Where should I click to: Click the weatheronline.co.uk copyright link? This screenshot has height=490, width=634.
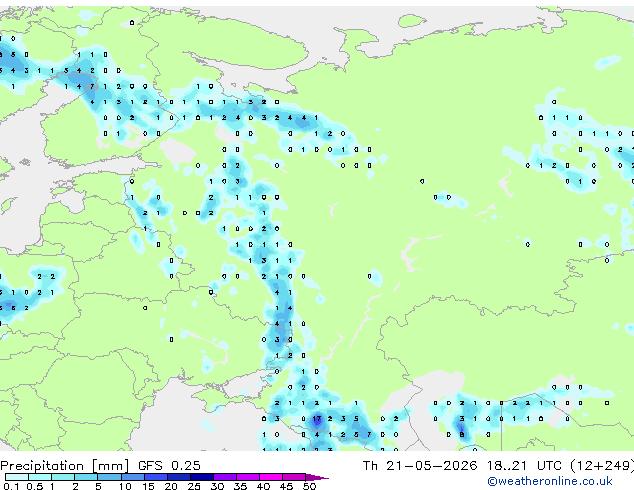550,481
